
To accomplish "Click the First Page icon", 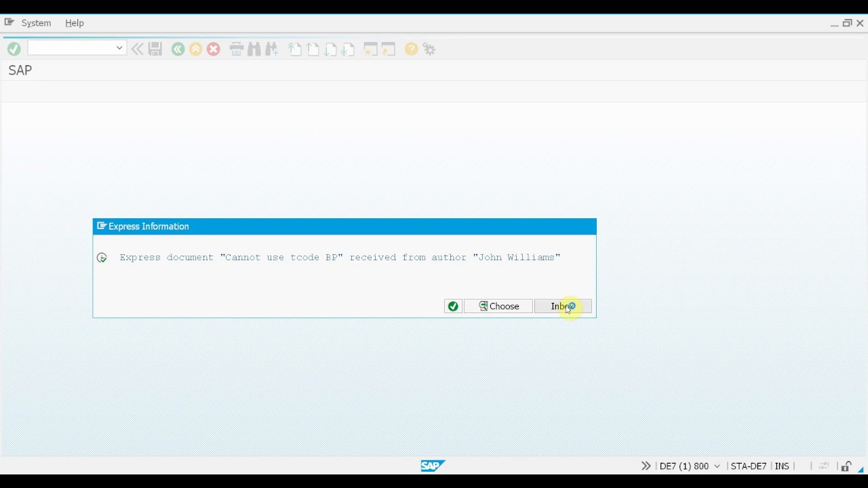I will tap(295, 49).
